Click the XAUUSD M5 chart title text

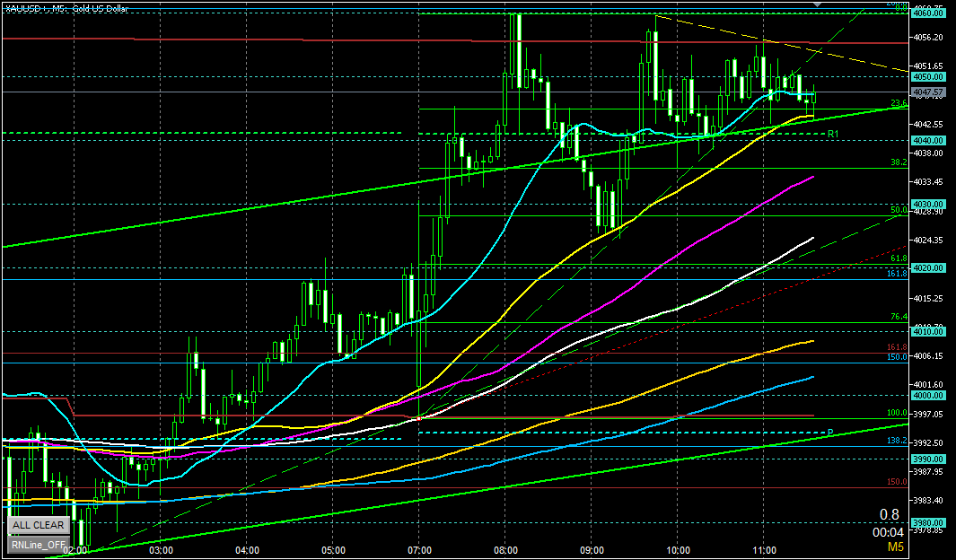tap(66, 8)
